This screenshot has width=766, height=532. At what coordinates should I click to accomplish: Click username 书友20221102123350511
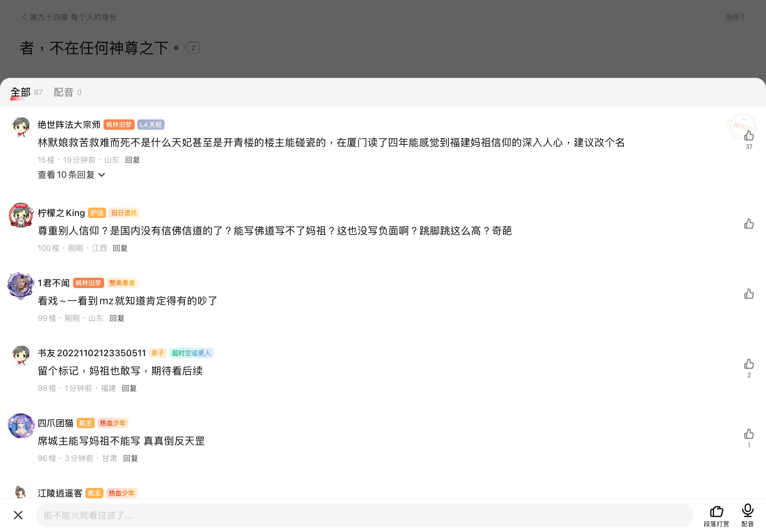[x=92, y=353]
